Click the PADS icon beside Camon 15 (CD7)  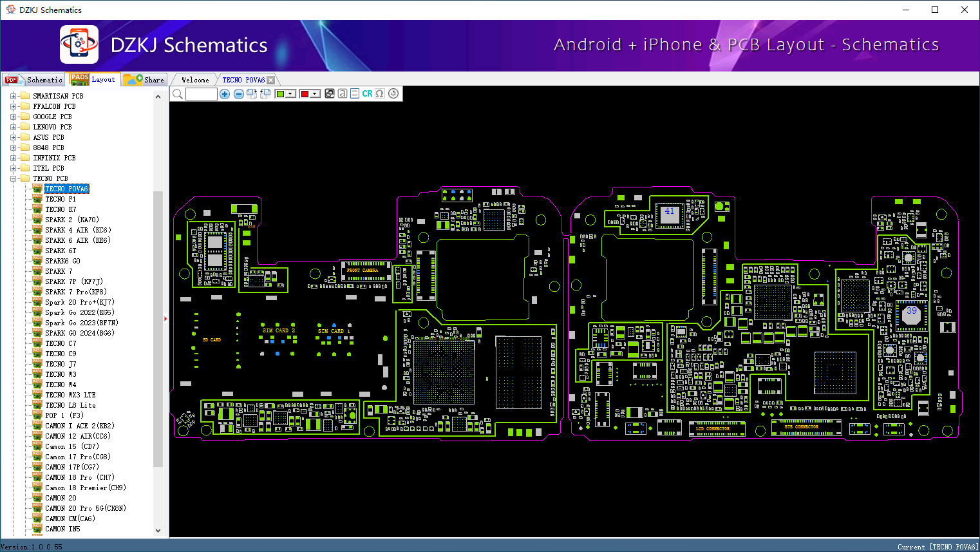(x=37, y=446)
